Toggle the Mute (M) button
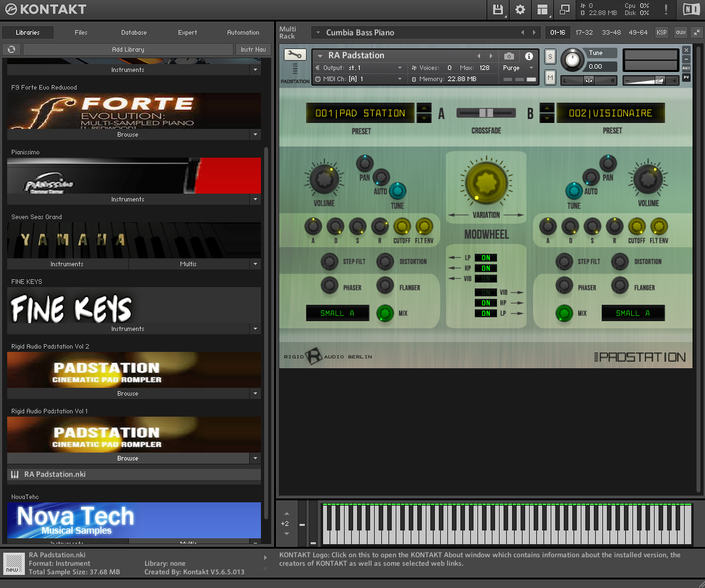 [550, 78]
